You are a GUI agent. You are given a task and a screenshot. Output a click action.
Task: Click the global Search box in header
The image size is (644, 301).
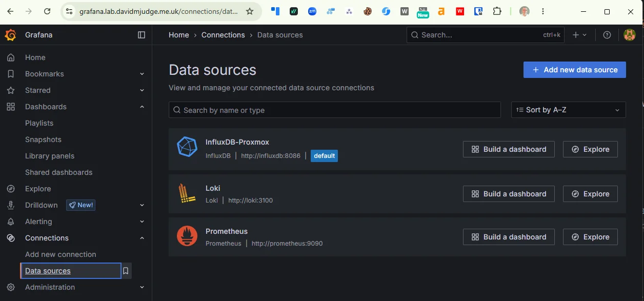point(486,35)
